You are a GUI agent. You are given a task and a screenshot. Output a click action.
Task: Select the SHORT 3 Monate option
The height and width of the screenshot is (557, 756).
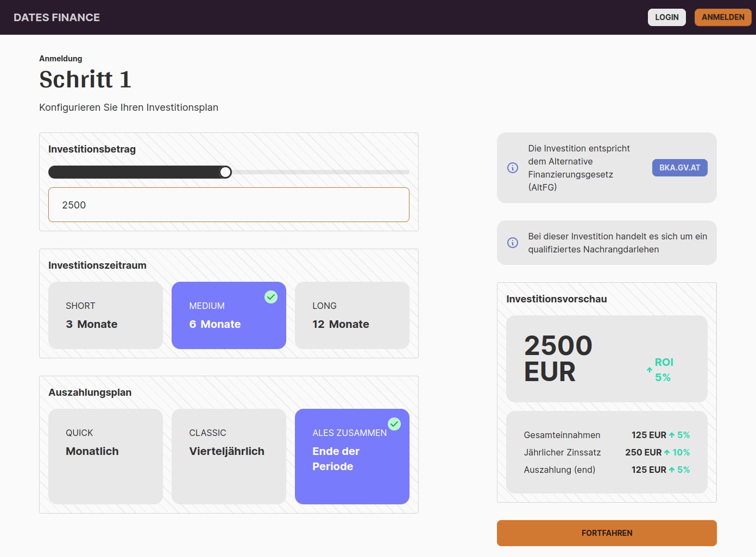[105, 315]
